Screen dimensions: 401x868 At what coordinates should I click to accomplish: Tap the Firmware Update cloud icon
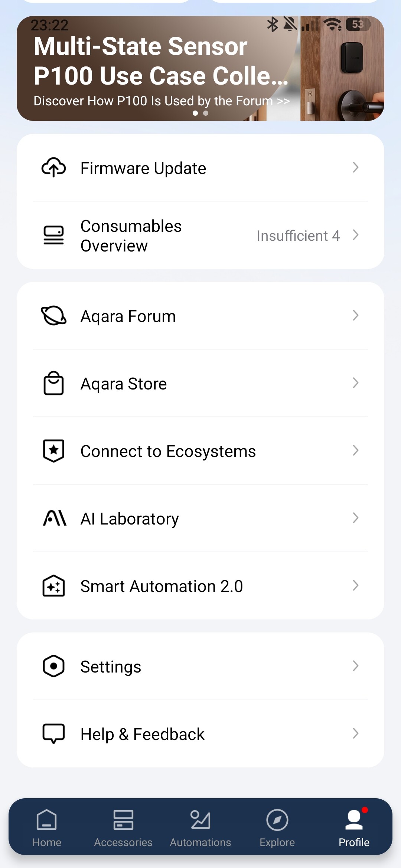(x=53, y=168)
